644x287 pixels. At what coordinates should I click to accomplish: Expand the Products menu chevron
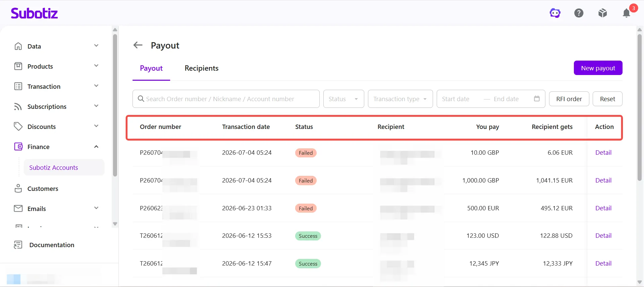pos(96,66)
